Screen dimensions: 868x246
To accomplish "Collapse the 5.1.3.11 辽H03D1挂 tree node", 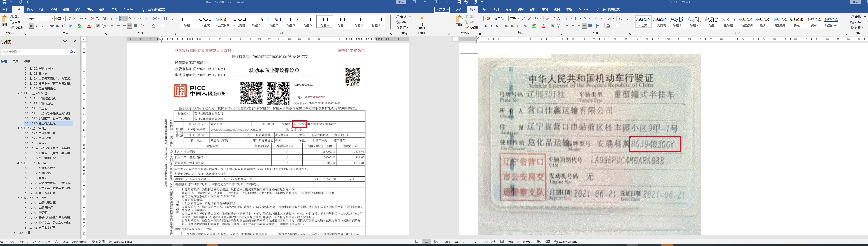I will [x=18, y=93].
